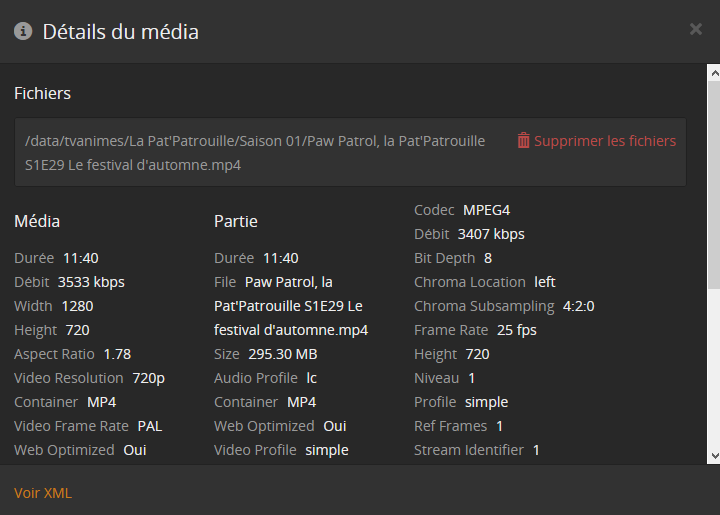Click the Débit value 3533 kbps
This screenshot has height=515, width=720.
pos(91,282)
